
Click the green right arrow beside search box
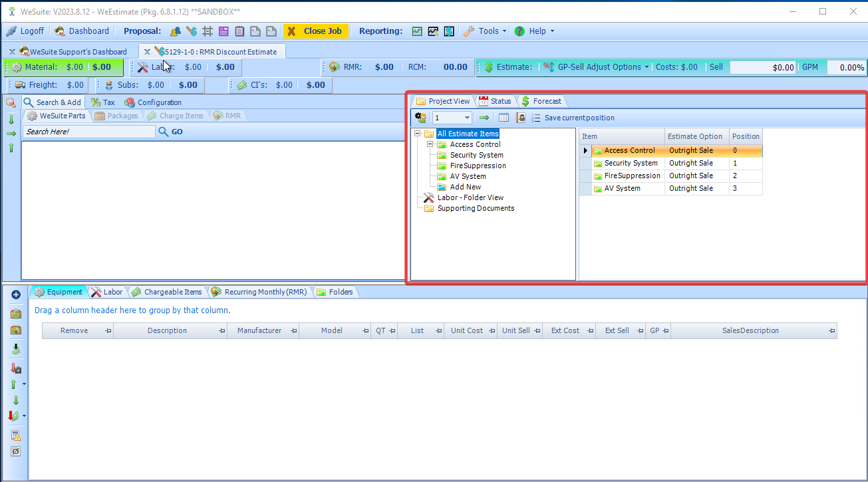tap(11, 134)
